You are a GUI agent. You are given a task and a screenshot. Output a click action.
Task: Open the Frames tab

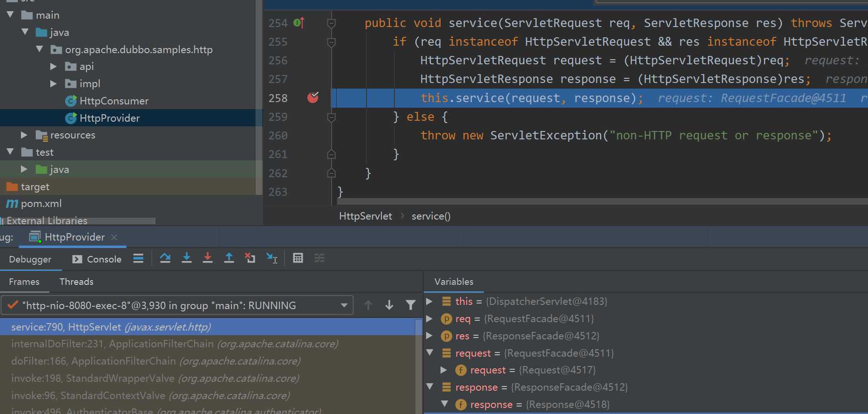coord(24,282)
